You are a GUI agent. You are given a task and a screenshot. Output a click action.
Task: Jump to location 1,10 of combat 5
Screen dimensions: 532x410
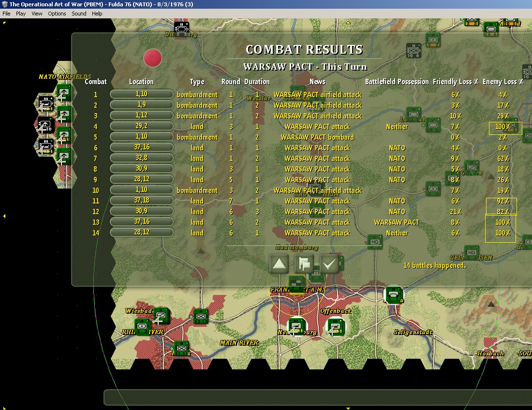point(142,137)
